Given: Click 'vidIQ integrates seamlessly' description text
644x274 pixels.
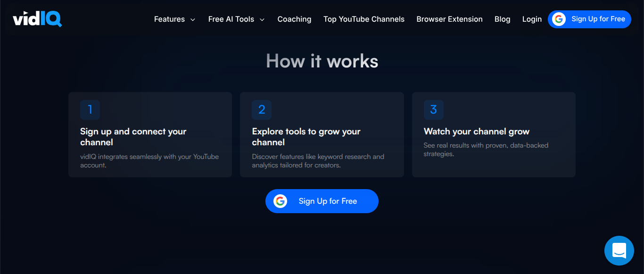Looking at the screenshot, I should [149, 161].
